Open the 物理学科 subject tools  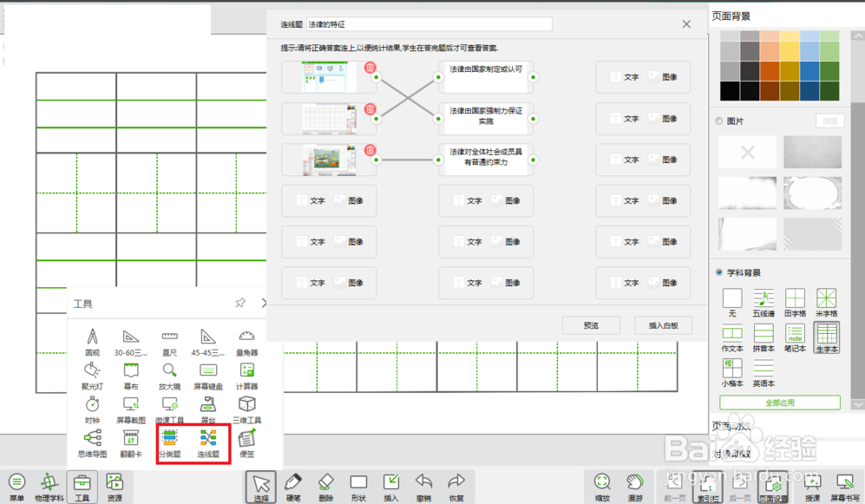[x=49, y=488]
